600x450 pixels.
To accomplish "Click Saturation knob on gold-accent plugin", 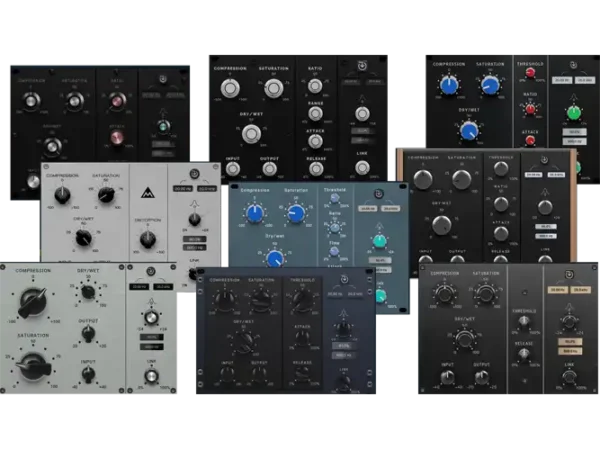I will click(x=485, y=294).
